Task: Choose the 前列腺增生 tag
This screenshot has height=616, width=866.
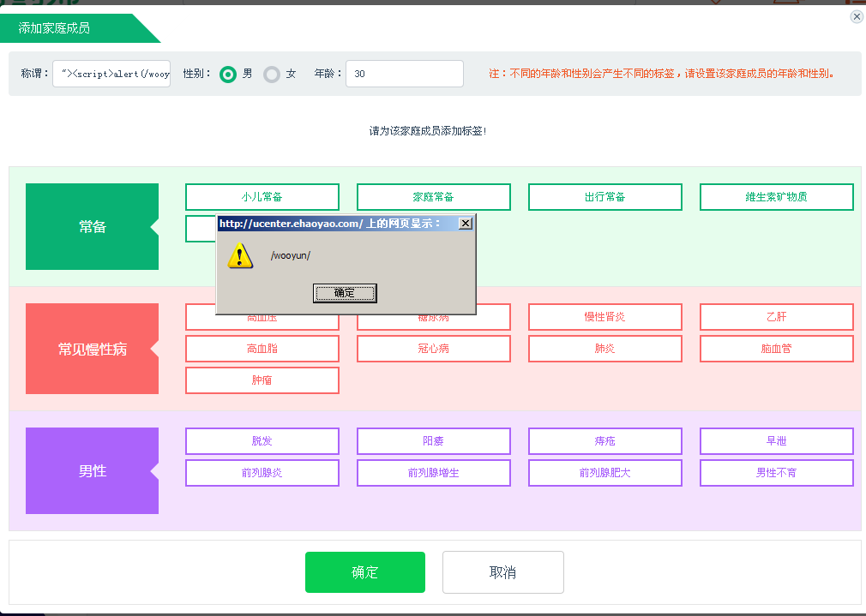Action: point(434,473)
